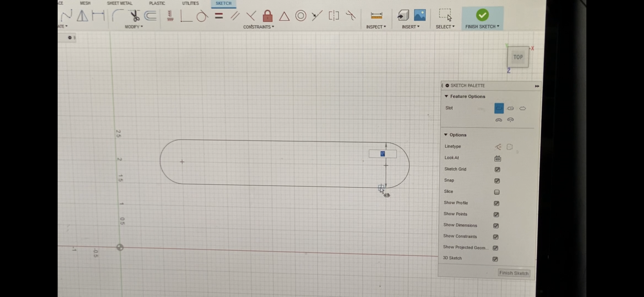Select the Trim scissors tool
Viewport: 644px width, 297px height.
click(135, 16)
